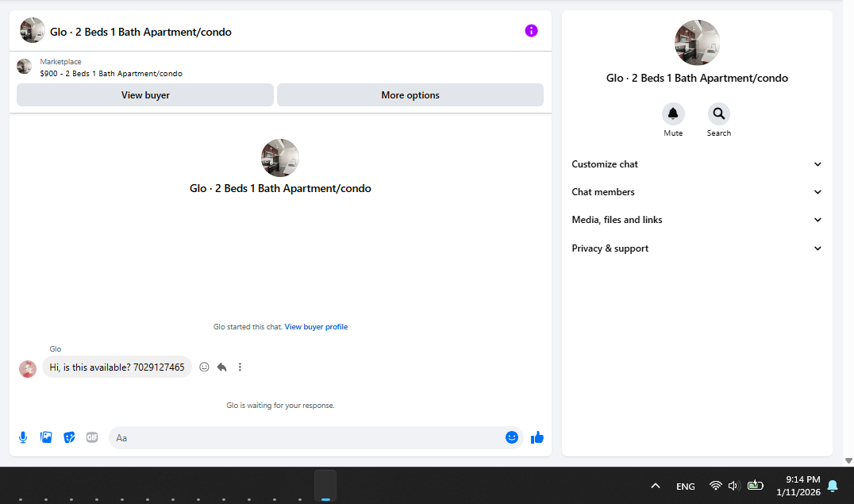Open the taskbar clock and calendar
Viewport: 854px width, 504px height.
(x=798, y=486)
